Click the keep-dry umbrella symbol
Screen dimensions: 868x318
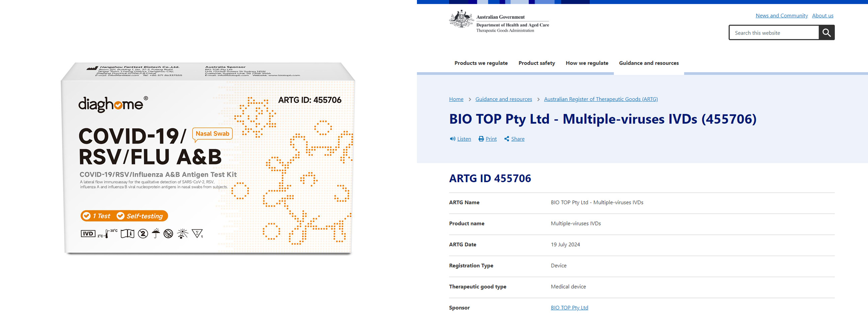[156, 233]
